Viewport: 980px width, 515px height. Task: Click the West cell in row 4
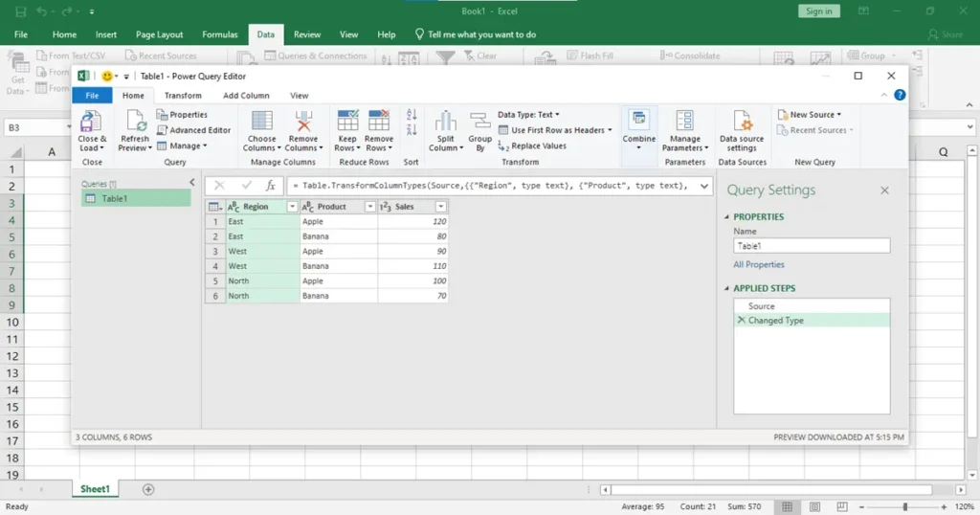[262, 266]
